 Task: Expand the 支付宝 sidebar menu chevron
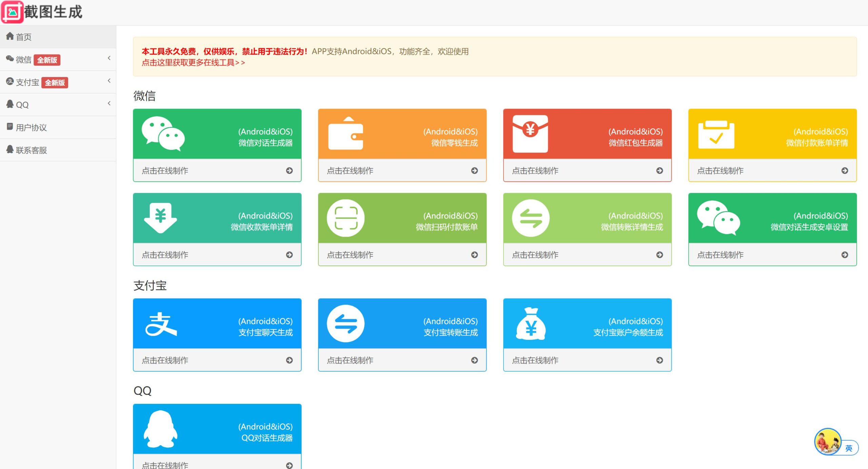(109, 81)
